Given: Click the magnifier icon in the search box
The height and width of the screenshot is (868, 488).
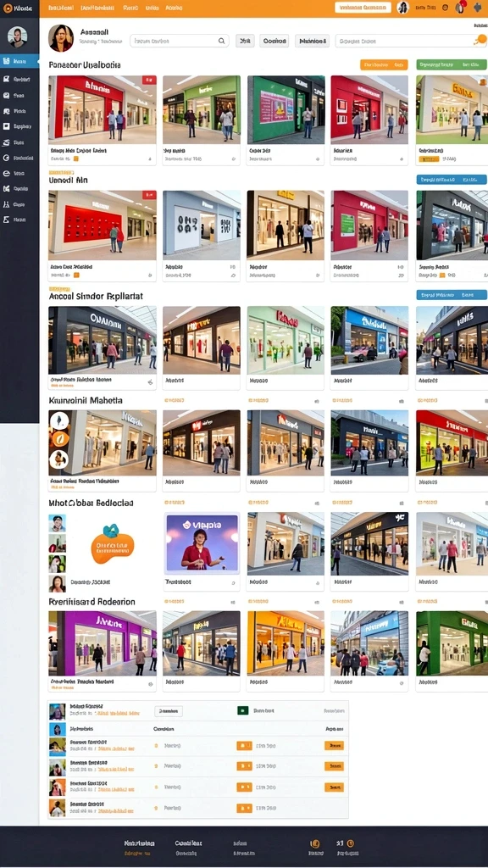Looking at the screenshot, I should pyautogui.click(x=221, y=41).
